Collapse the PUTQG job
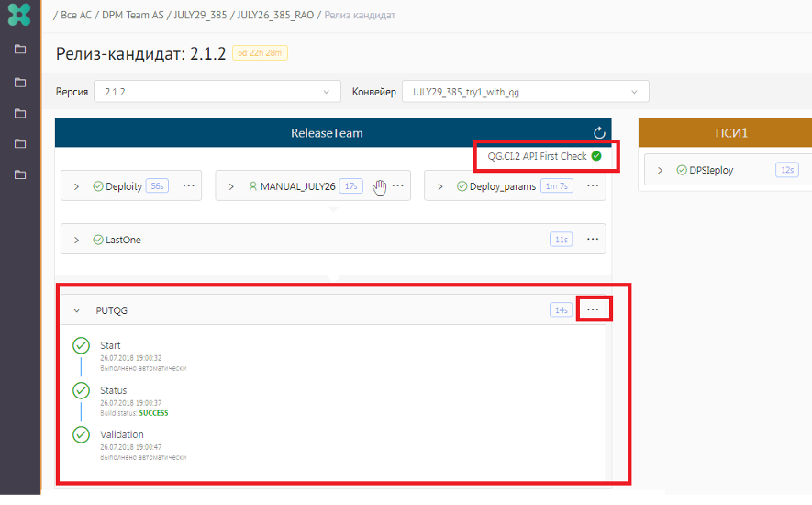Viewport: 812px width, 505px height. pyautogui.click(x=77, y=310)
